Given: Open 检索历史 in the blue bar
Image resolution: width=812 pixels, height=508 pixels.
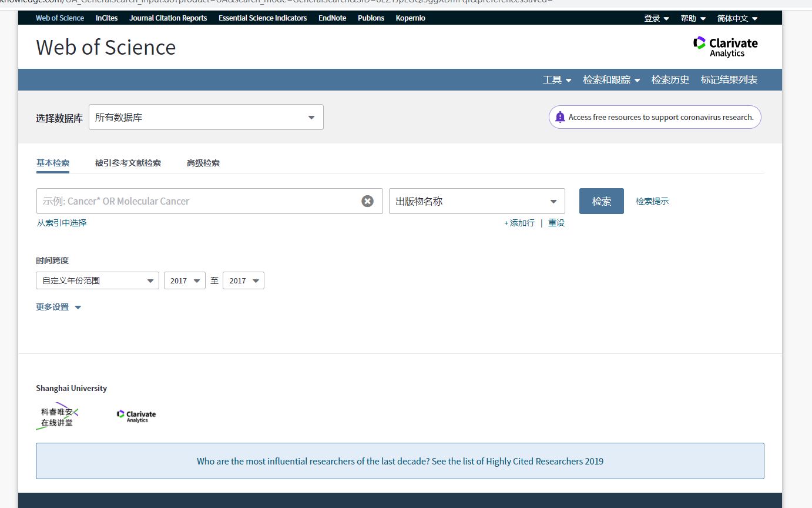Looking at the screenshot, I should pos(670,80).
